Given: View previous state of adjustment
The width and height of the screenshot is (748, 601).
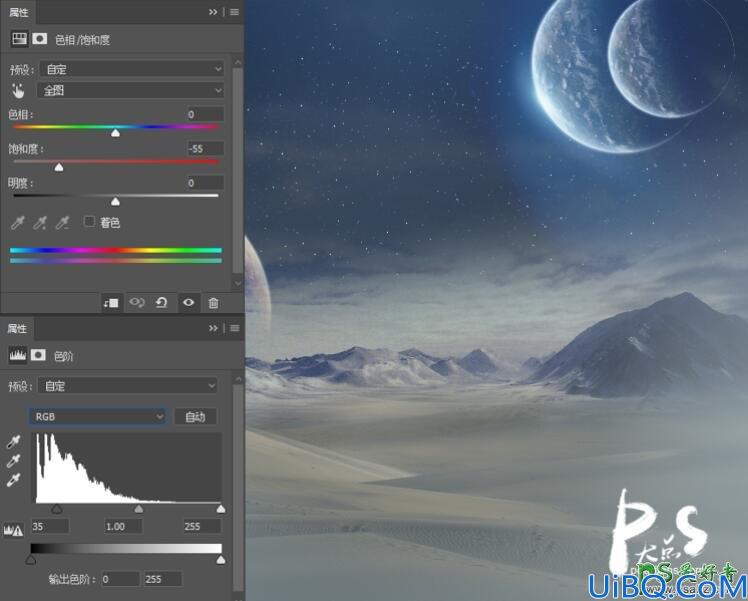Looking at the screenshot, I should coord(137,303).
